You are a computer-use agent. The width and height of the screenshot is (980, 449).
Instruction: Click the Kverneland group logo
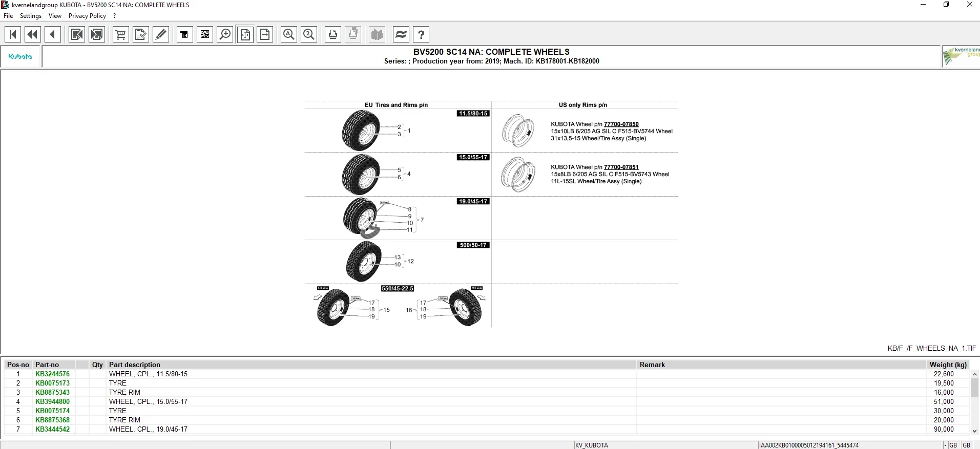point(962,56)
